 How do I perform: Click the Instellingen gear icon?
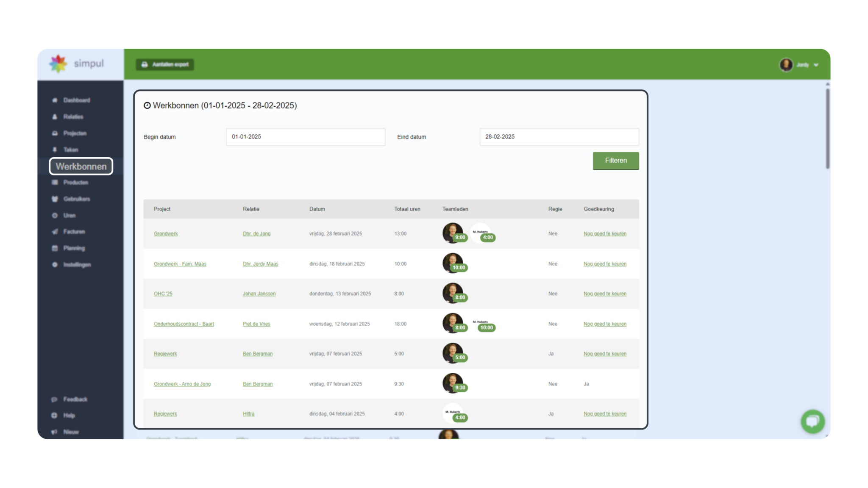coord(55,265)
